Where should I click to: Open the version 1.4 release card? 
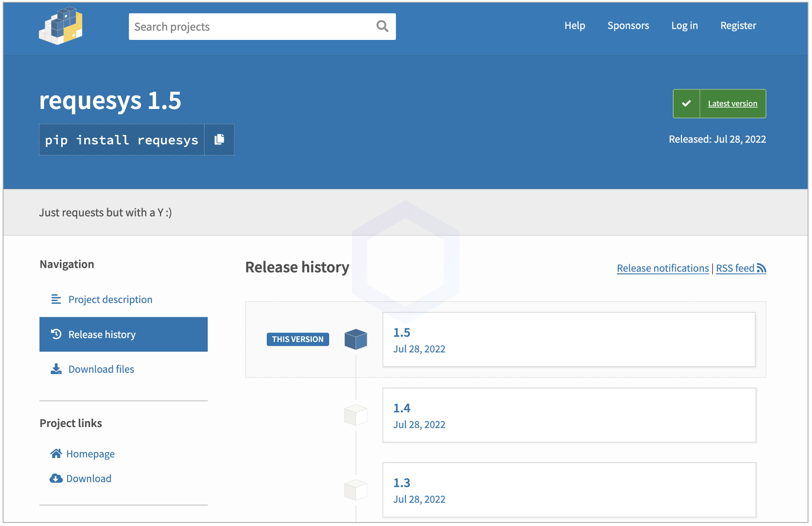pyautogui.click(x=569, y=415)
